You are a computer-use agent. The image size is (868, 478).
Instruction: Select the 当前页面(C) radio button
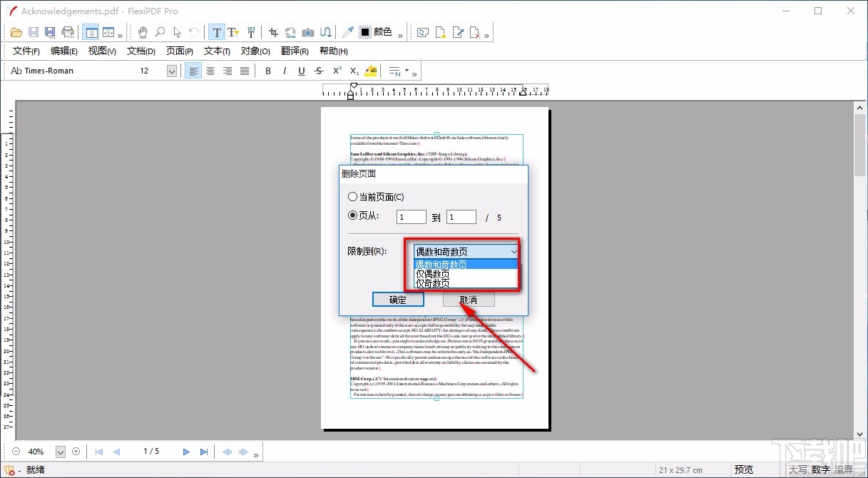click(353, 196)
